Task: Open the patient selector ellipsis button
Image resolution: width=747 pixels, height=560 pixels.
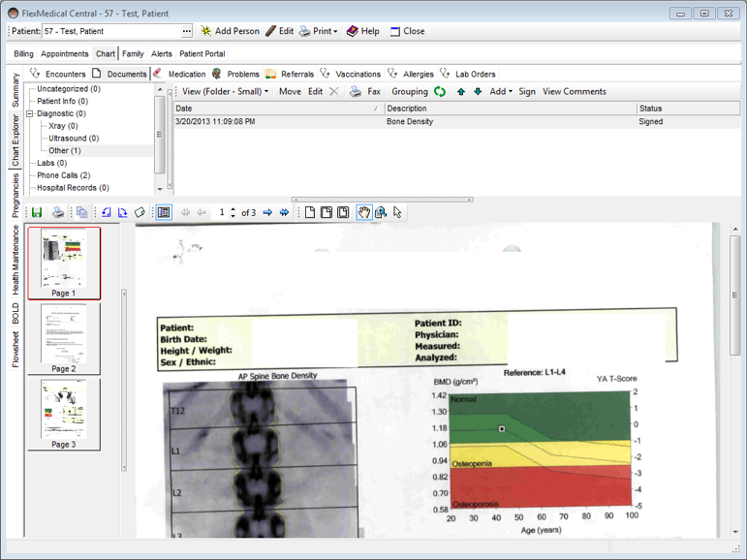Action: coord(187,31)
